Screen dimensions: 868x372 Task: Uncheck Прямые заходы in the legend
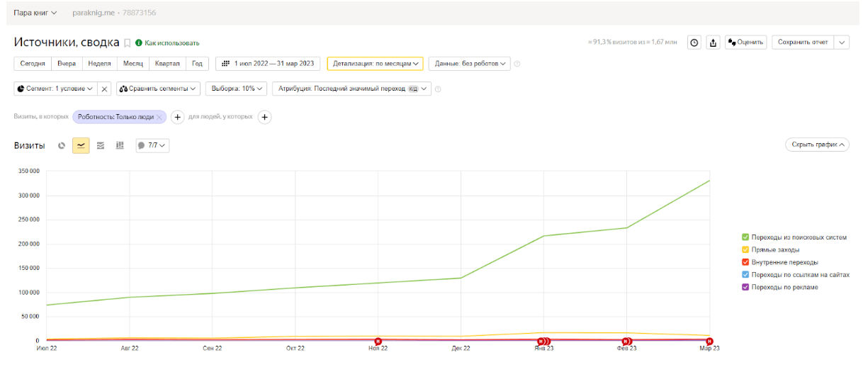point(745,249)
